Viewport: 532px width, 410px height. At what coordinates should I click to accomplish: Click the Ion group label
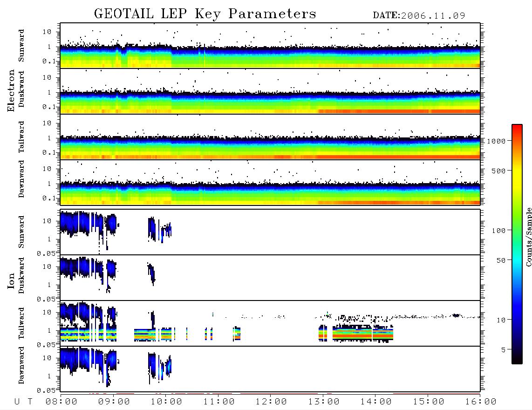tap(11, 280)
